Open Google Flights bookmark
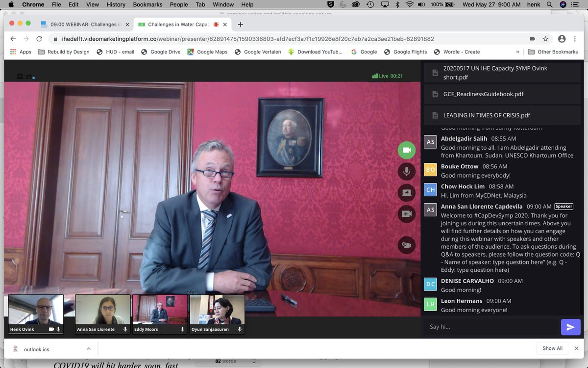The image size is (588, 368). 405,52
